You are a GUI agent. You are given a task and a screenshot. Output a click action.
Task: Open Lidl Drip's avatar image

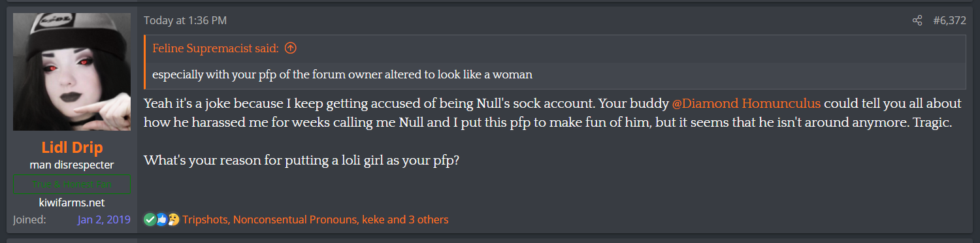tap(72, 72)
